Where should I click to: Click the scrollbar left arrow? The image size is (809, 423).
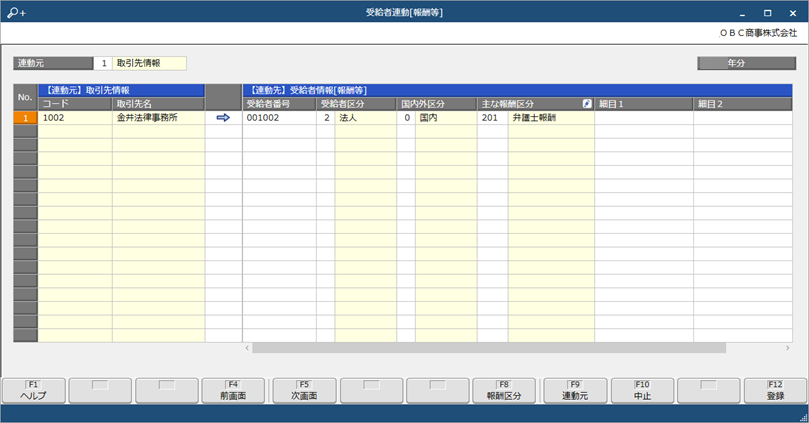point(247,348)
